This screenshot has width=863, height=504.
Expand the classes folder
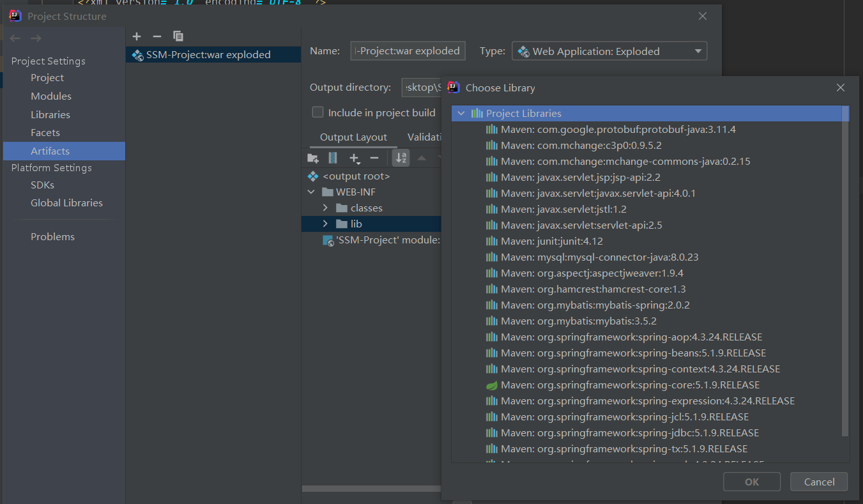click(x=325, y=208)
